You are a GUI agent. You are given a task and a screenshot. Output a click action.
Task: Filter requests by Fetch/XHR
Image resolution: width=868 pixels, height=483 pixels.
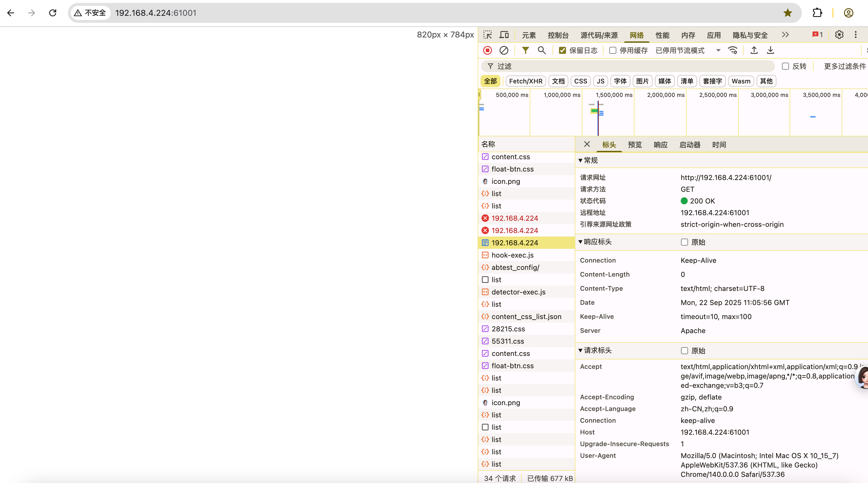(x=525, y=81)
